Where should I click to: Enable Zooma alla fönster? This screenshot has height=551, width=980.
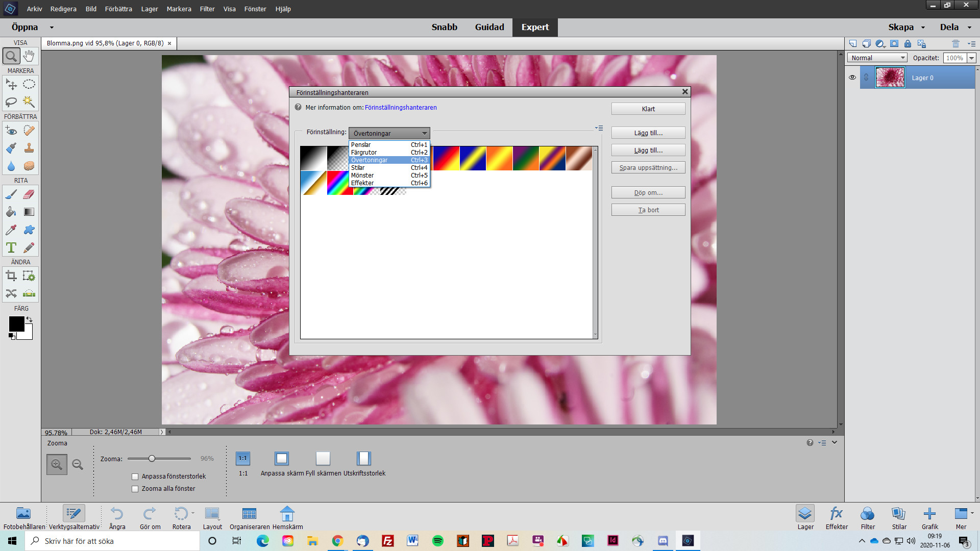click(x=135, y=488)
